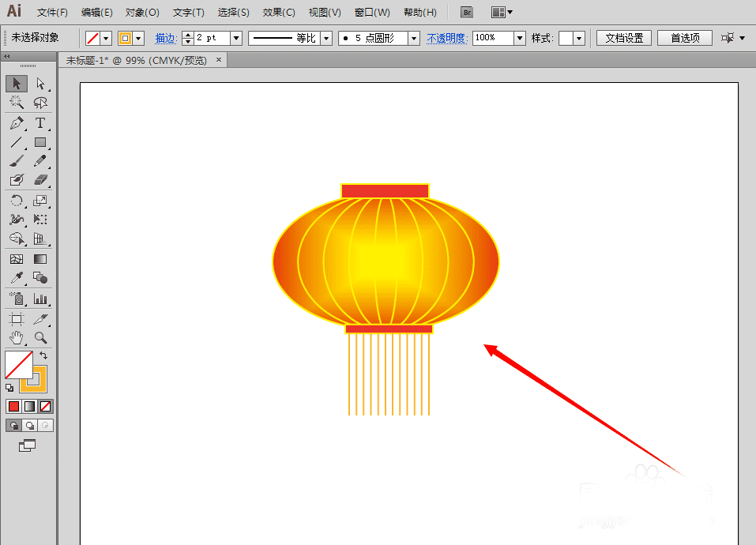Select the Selection (black arrow) tool
This screenshot has height=545, width=756.
click(x=17, y=84)
